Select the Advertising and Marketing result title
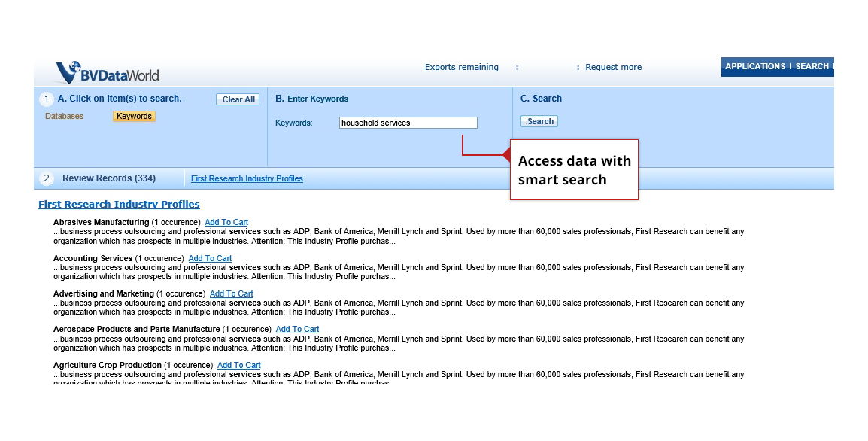 (104, 293)
